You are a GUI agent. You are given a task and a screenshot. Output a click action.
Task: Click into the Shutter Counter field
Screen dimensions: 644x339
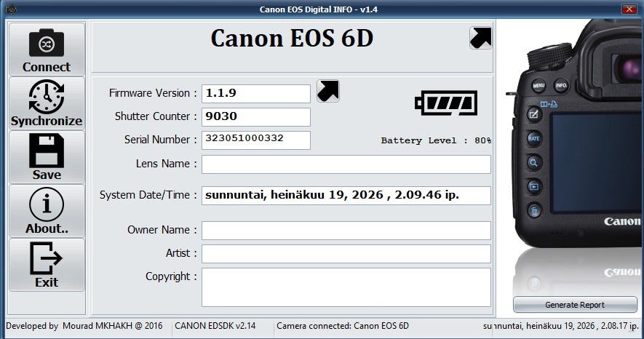[256, 117]
